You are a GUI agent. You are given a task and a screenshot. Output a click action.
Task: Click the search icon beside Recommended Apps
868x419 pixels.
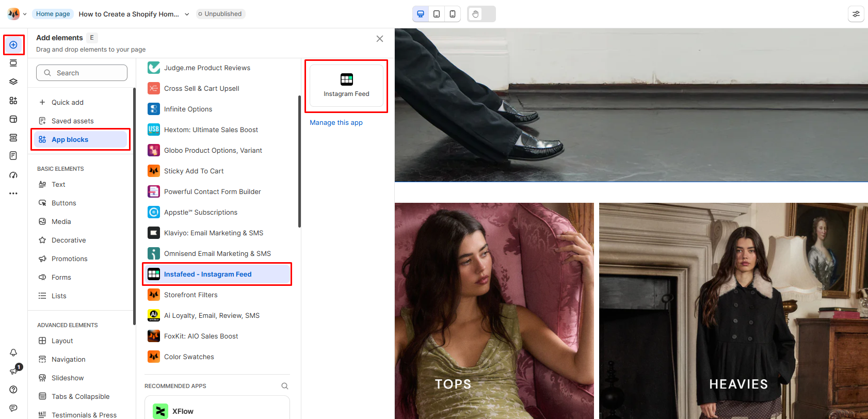(285, 386)
